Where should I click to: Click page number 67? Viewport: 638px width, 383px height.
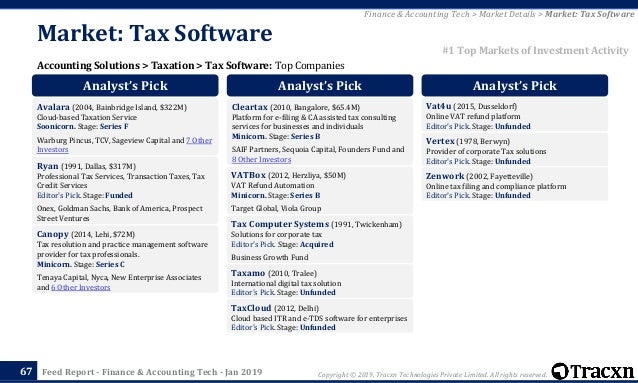coord(26,371)
